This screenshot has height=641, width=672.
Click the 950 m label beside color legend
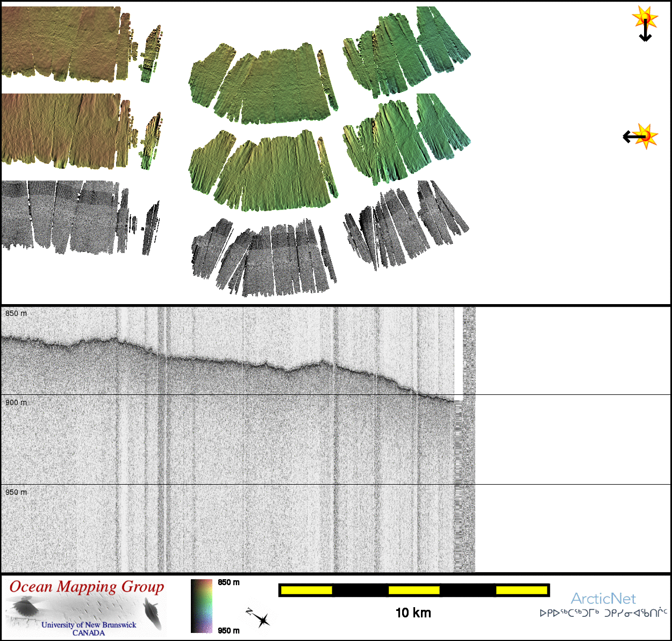(x=229, y=630)
